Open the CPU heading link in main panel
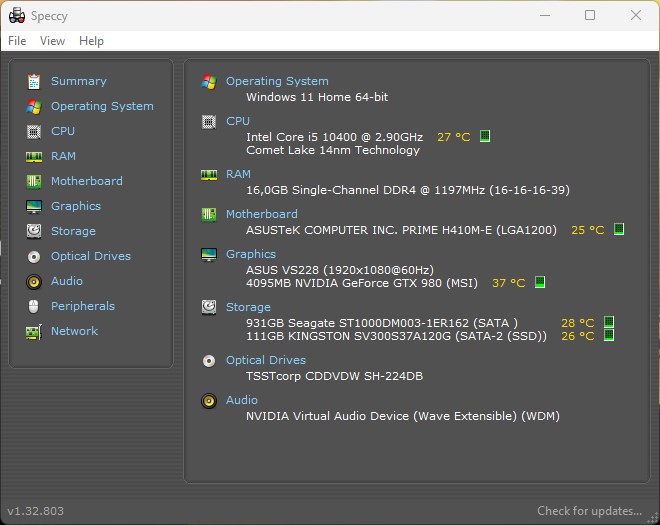The width and height of the screenshot is (660, 525). tap(238, 121)
